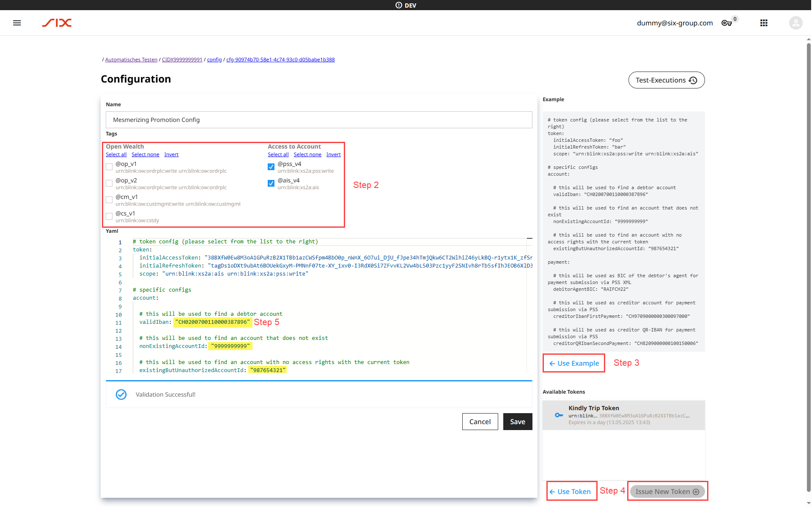Click Use Token button
Viewport: 812px width, 516px height.
570,491
